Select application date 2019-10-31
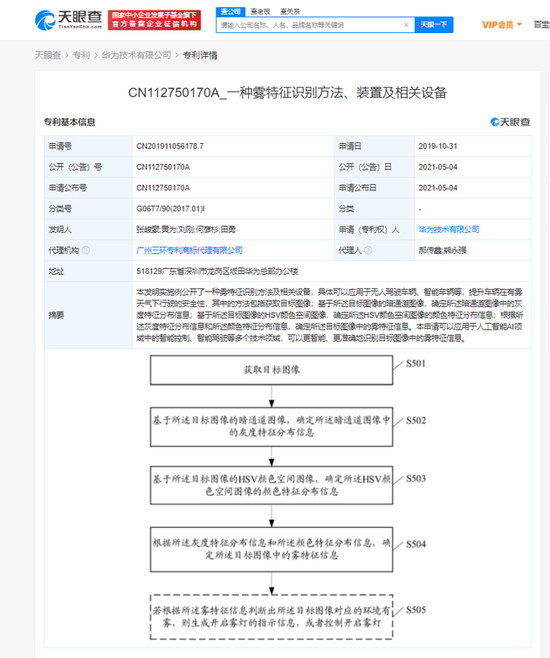The image size is (550, 658). click(438, 146)
